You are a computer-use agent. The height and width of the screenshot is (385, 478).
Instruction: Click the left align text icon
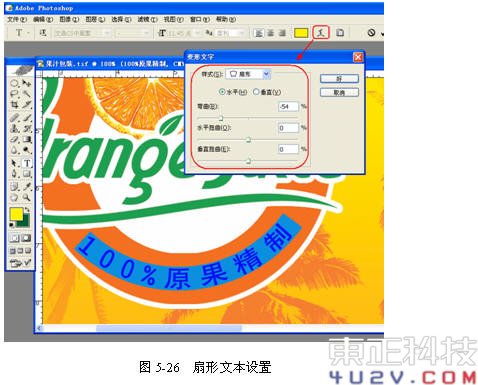click(x=259, y=33)
